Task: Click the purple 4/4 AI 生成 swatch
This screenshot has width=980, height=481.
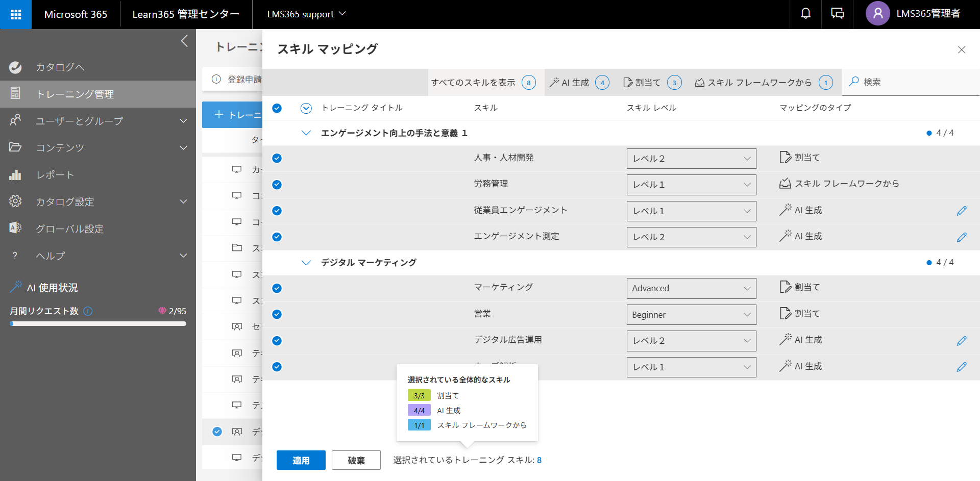Action: [x=419, y=410]
